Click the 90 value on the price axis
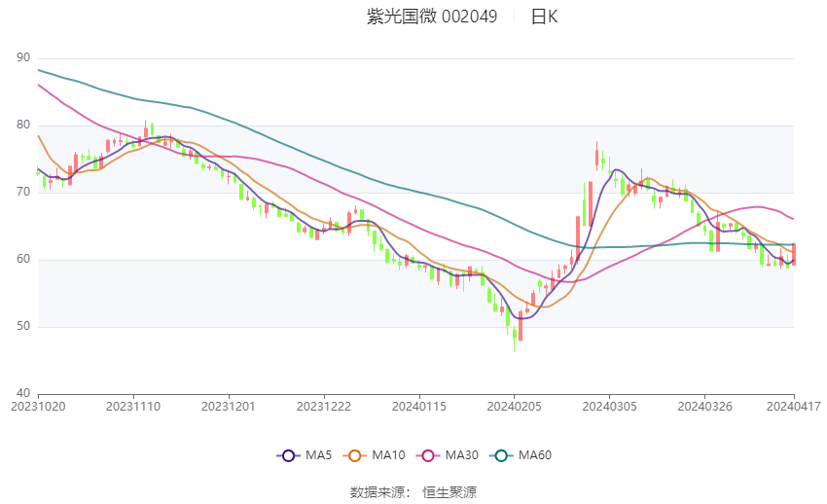The height and width of the screenshot is (504, 827). pyautogui.click(x=23, y=58)
